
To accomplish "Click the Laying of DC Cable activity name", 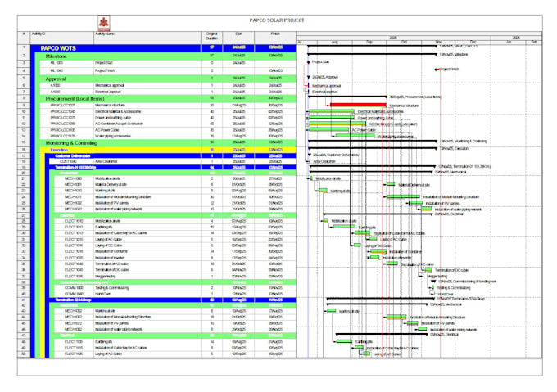I will pos(108,246).
